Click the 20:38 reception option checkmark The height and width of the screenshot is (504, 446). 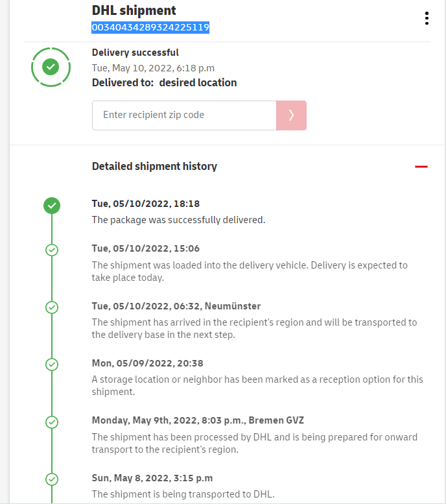tap(52, 365)
